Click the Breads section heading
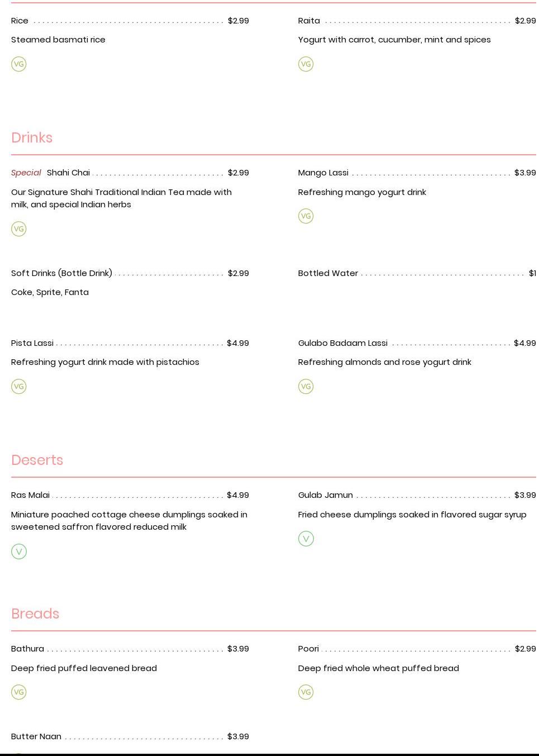Viewport: 539px width, 756px height. 35,614
